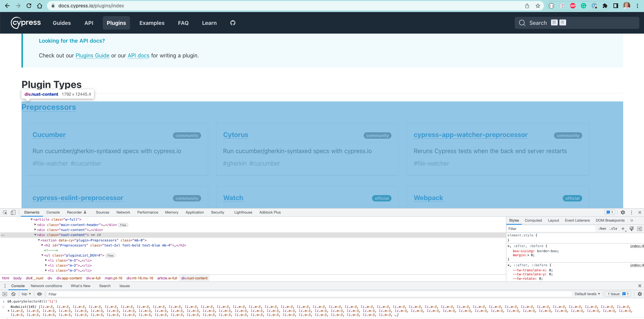Open the Guides navigation item
The height and width of the screenshot is (319, 644).
62,23
